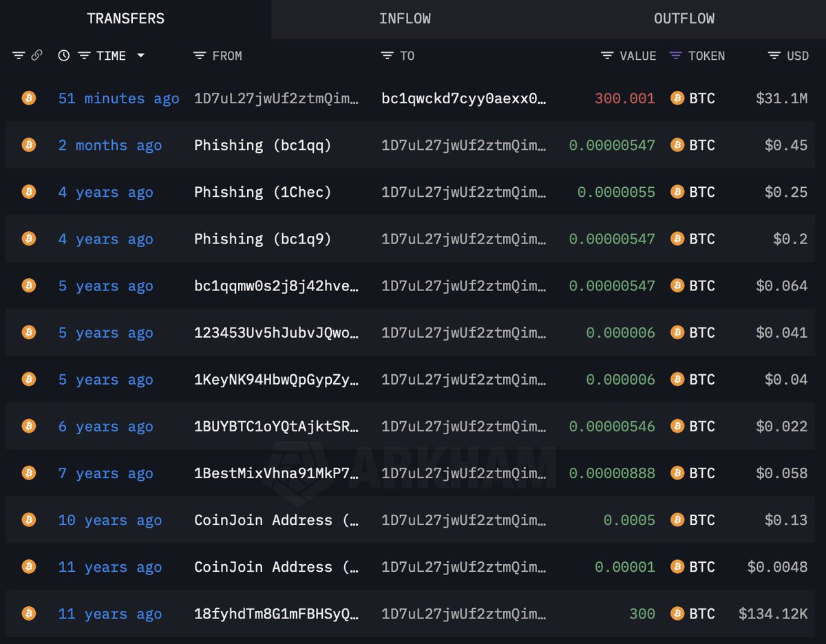826x644 pixels.
Task: Click BTC token icon on $134.12K row
Action: (x=677, y=614)
